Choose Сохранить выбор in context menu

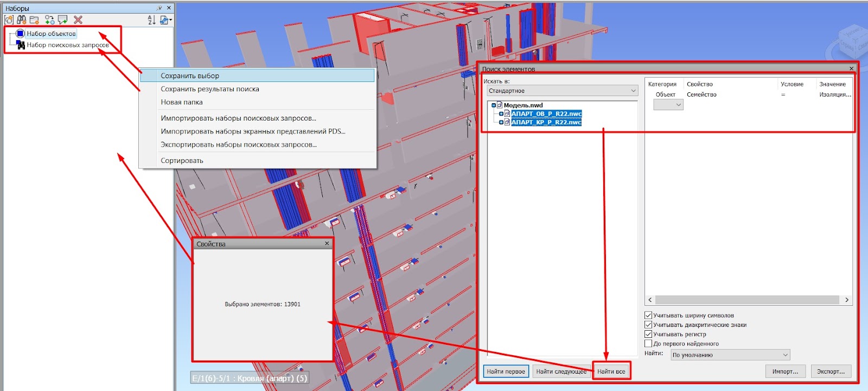pyautogui.click(x=257, y=76)
